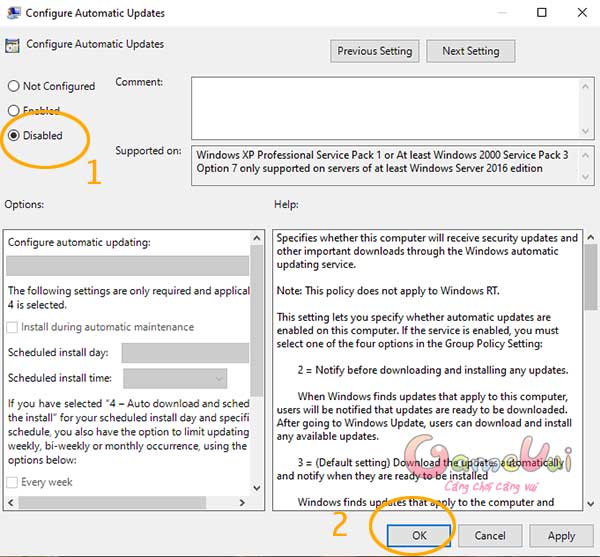
Task: Click the Apply button
Action: click(x=561, y=536)
